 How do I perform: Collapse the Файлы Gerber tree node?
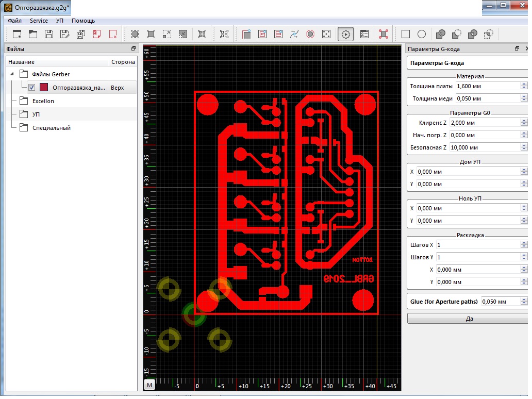point(12,74)
